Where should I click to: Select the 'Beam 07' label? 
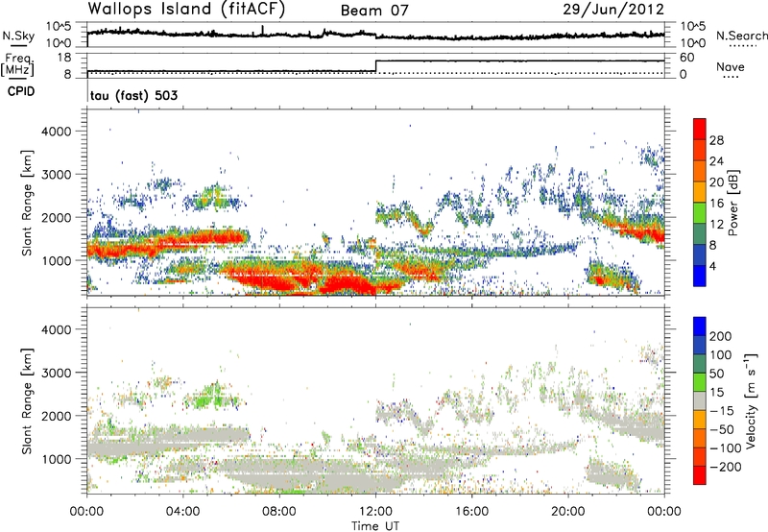point(374,11)
